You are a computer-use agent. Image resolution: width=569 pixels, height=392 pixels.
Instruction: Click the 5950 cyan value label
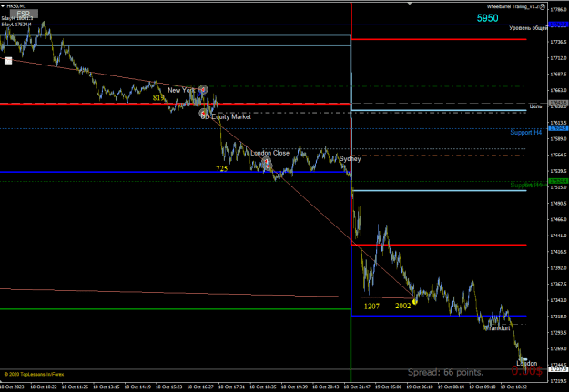487,18
